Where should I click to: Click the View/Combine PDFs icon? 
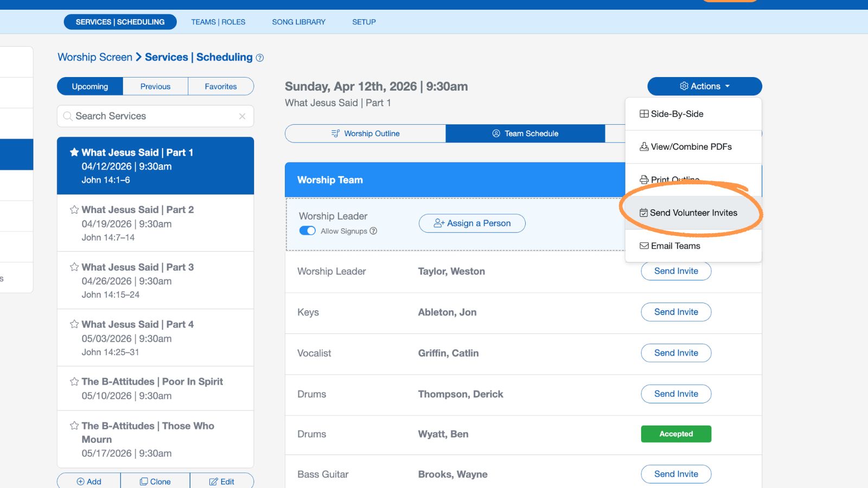point(643,146)
